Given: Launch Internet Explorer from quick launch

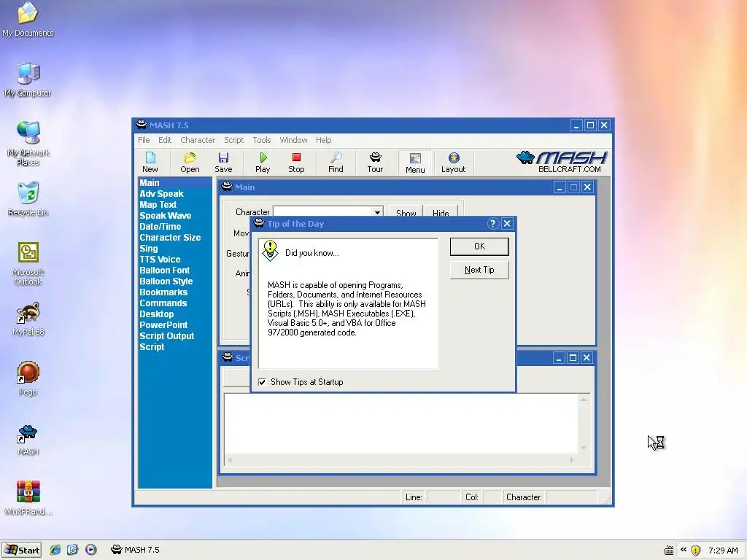Looking at the screenshot, I should coord(55,550).
